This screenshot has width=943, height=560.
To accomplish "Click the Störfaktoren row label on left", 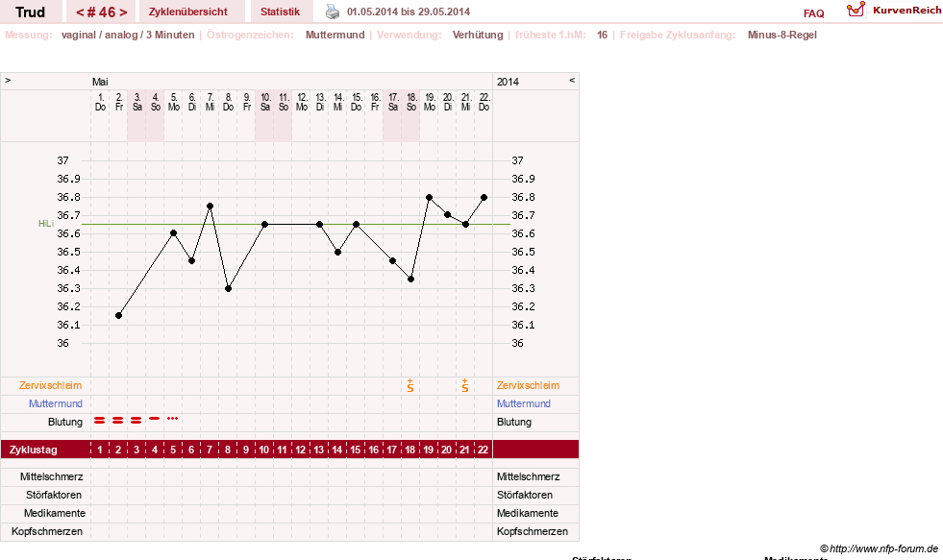I will pyautogui.click(x=54, y=495).
